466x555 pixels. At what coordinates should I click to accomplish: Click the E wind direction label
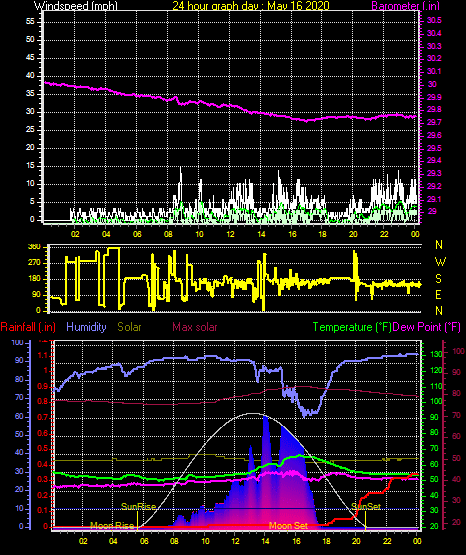pos(438,294)
